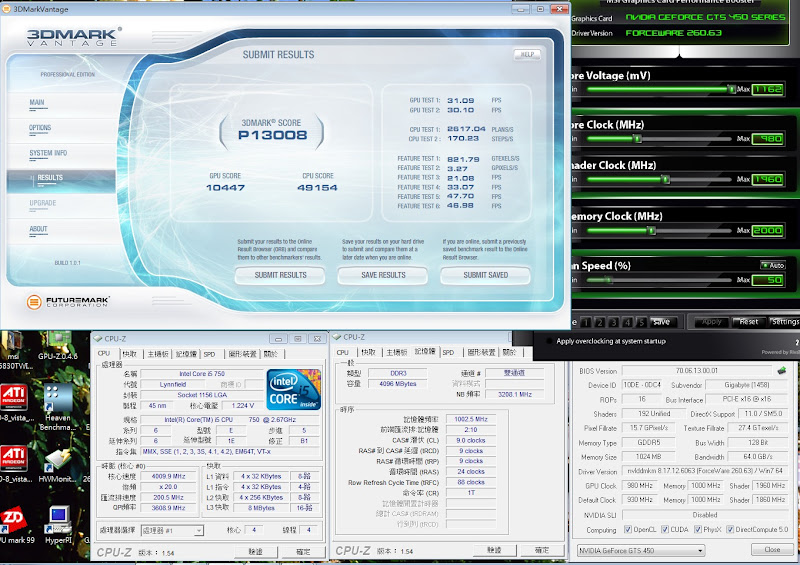Viewport: 800px width, 565px height.
Task: Open the ABOUT section in 3DMark
Action: (38, 229)
